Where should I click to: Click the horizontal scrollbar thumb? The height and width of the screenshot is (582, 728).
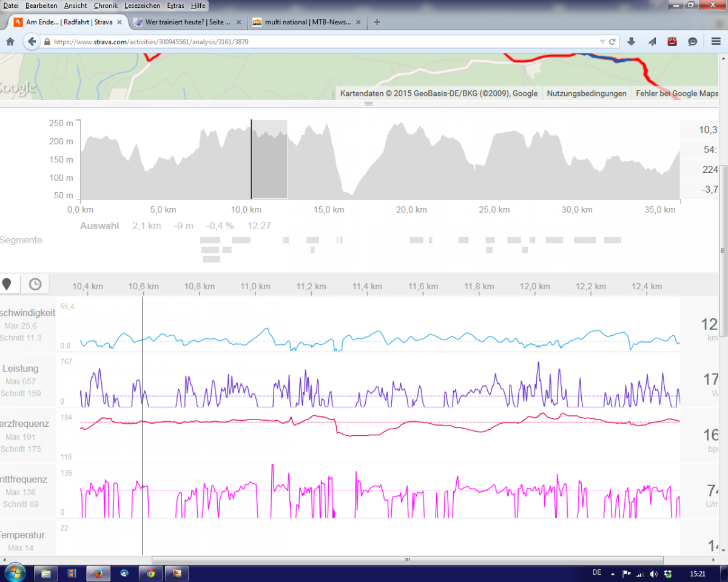tap(407, 560)
